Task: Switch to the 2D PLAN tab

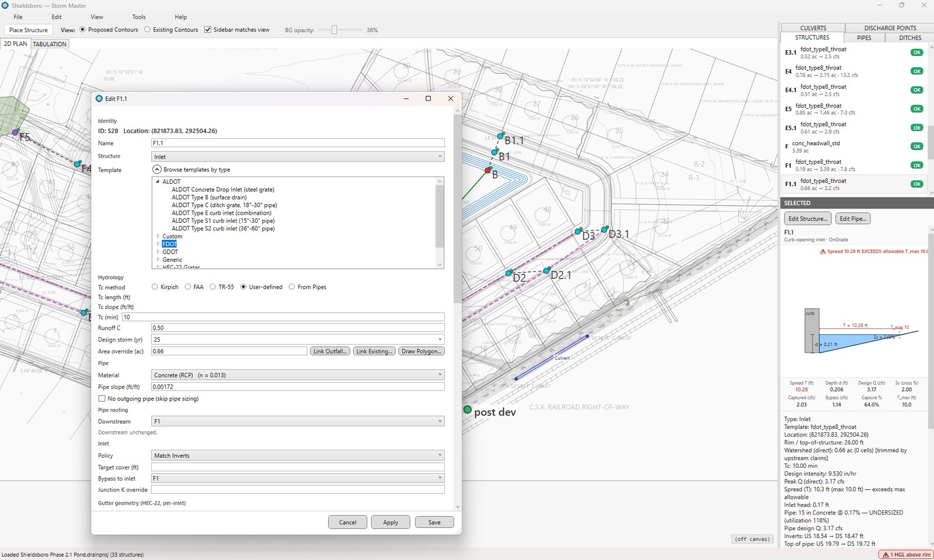Action: point(15,44)
